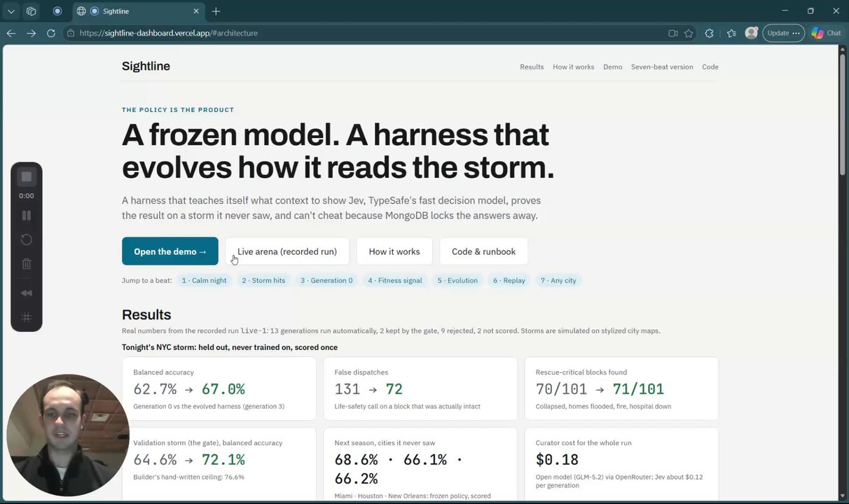Restart recording with the circular arrow icon
The width and height of the screenshot is (849, 504).
click(26, 240)
